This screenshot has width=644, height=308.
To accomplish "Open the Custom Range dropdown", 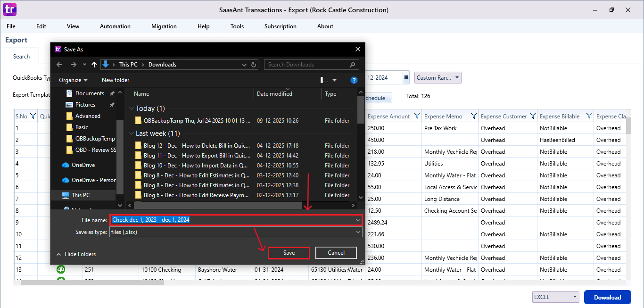I will tap(438, 78).
